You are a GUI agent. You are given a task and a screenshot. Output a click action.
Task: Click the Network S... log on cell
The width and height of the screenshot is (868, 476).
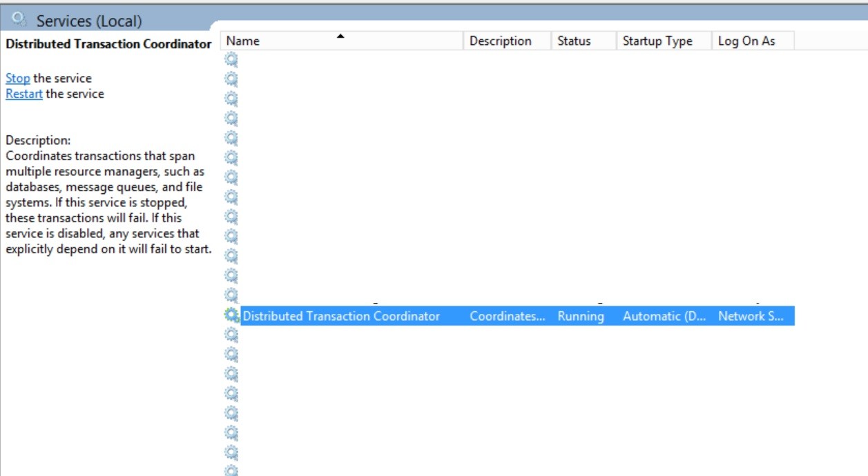pos(751,316)
